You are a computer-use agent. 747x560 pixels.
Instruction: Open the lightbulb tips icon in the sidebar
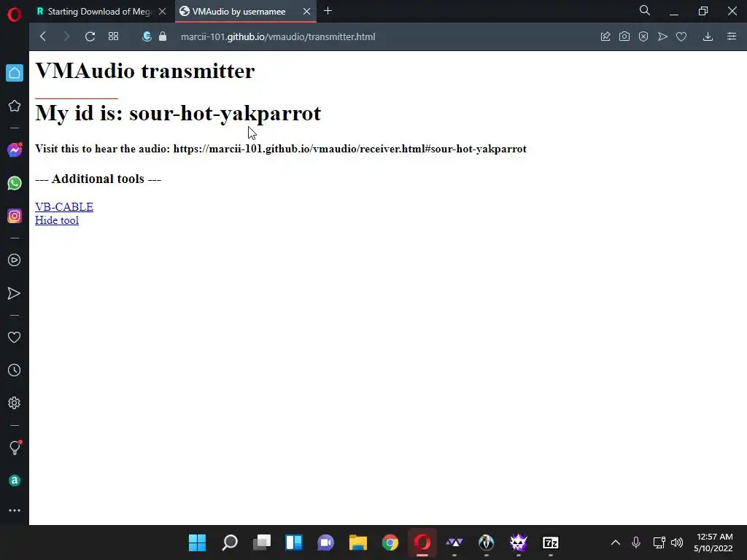click(x=15, y=447)
